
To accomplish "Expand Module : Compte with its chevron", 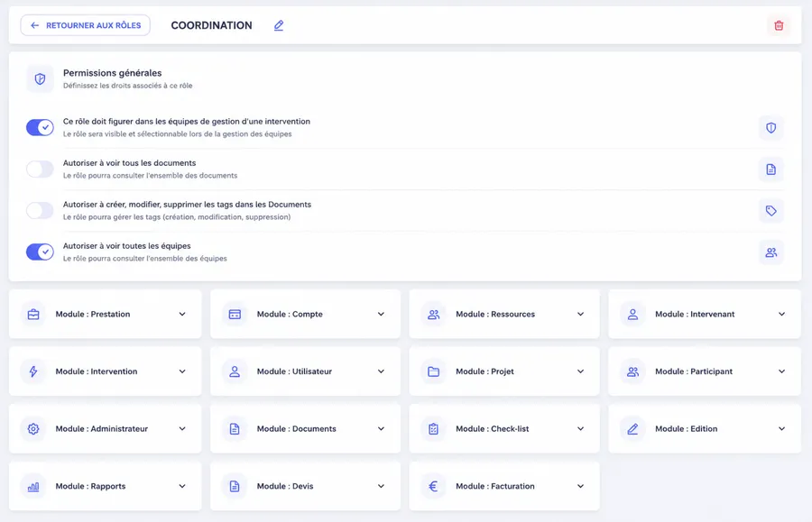I will coord(381,314).
